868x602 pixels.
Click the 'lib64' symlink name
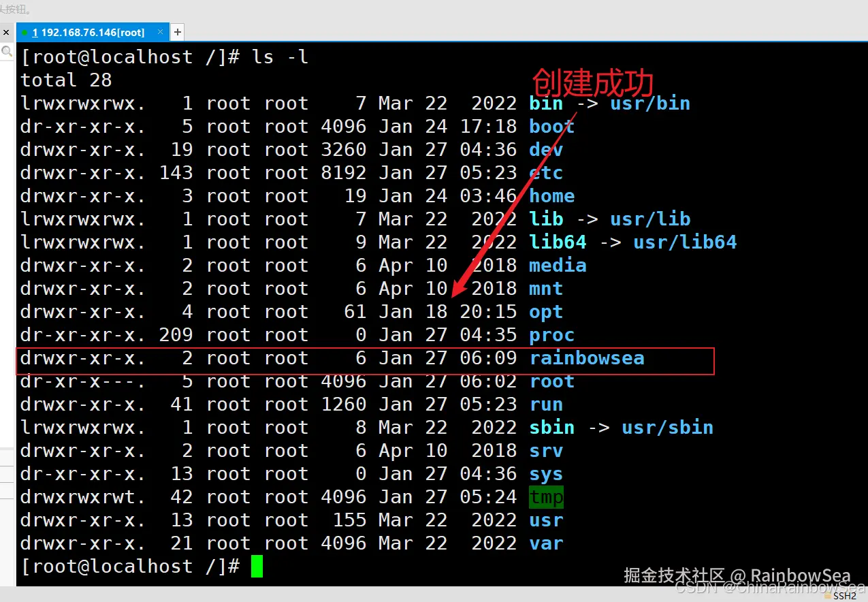coord(558,242)
